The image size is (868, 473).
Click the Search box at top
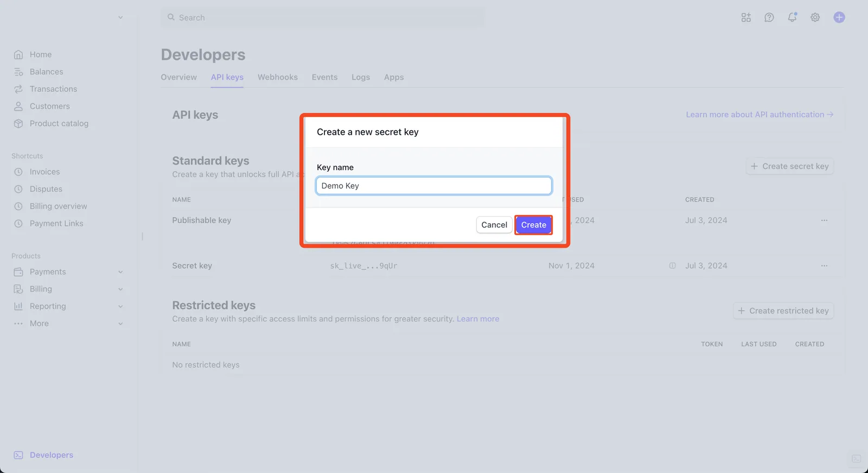point(323,17)
